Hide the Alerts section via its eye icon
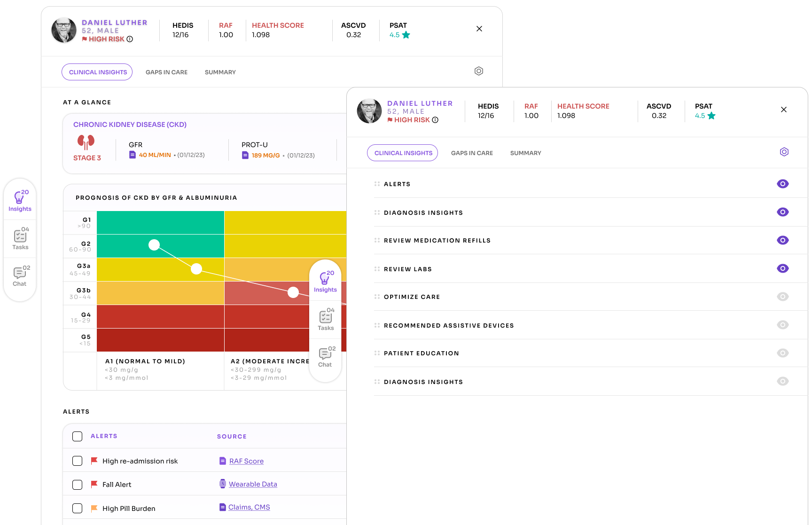Screen dimensions: 812x525 782,184
